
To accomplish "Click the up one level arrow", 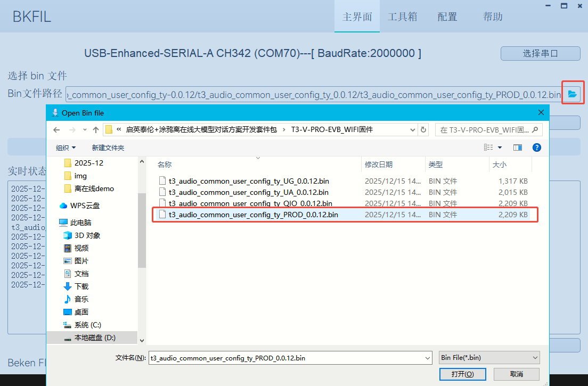I will coord(96,129).
